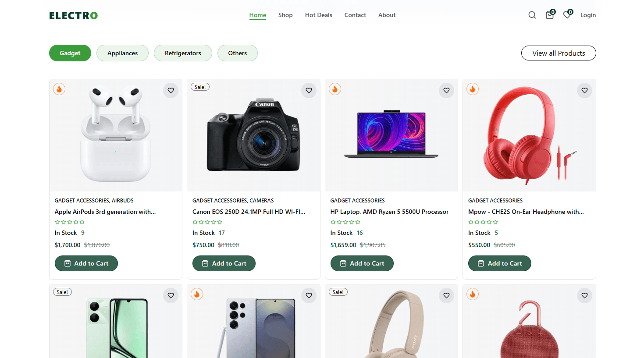The image size is (644, 358).
Task: Click the fire badge on the Apple AirPods card
Action: 59,89
